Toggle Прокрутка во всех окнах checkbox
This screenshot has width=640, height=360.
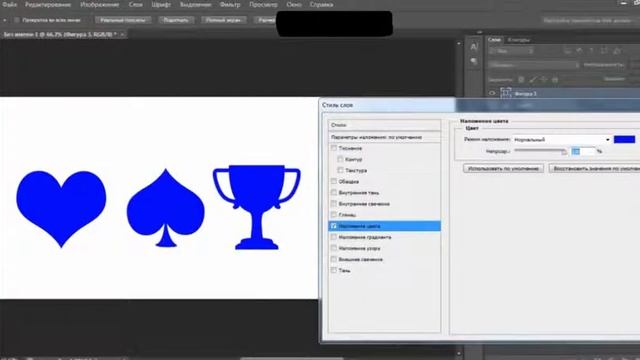pos(17,20)
